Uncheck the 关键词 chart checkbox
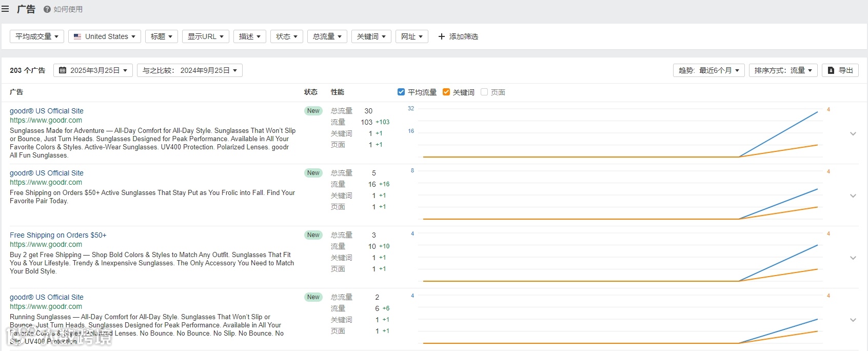The width and height of the screenshot is (868, 351). point(446,92)
